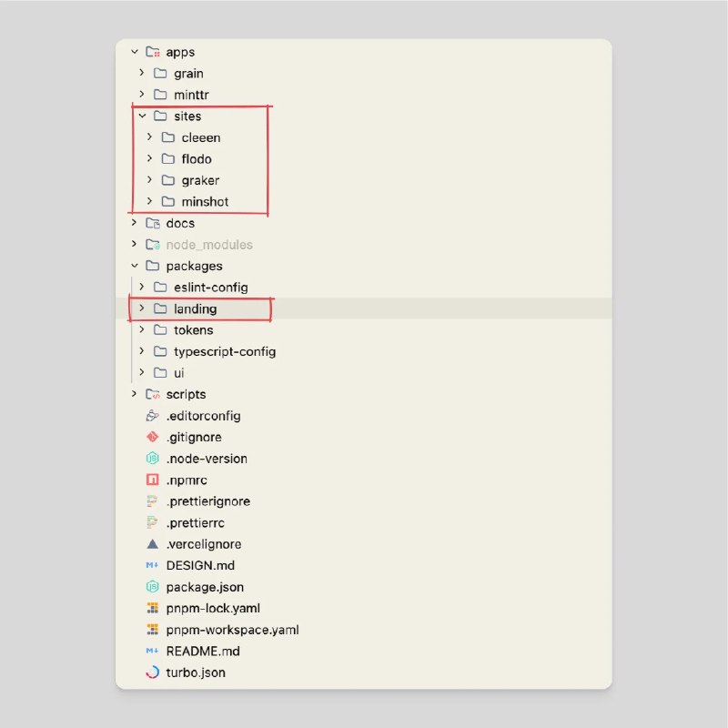
Task: Select the grayed node_modules folder
Action: (x=209, y=244)
